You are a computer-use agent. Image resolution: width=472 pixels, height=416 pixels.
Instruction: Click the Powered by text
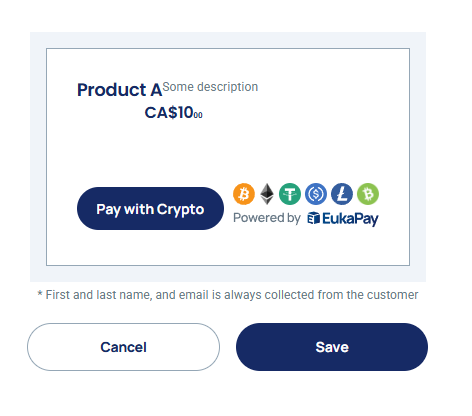[x=267, y=218]
